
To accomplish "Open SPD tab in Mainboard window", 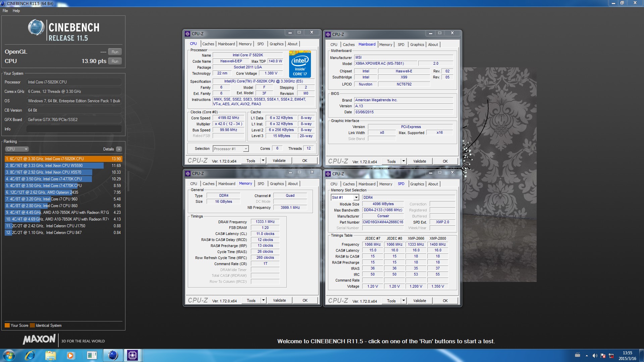I will click(401, 45).
